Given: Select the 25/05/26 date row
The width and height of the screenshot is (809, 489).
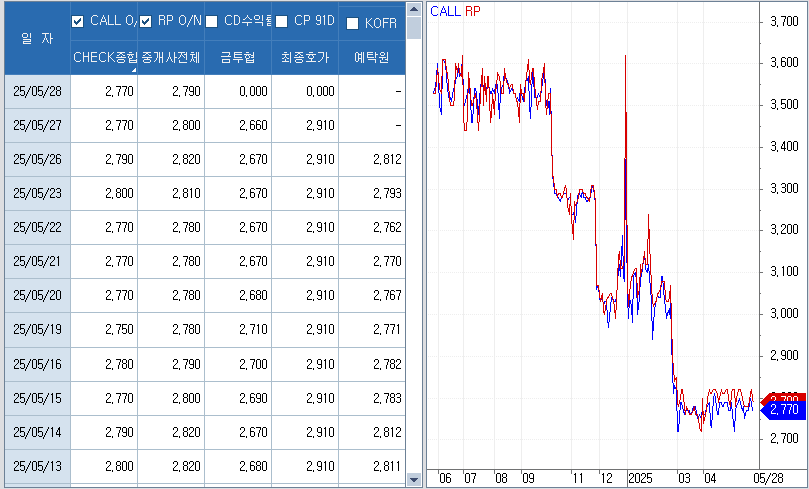Looking at the screenshot, I should click(x=37, y=159).
